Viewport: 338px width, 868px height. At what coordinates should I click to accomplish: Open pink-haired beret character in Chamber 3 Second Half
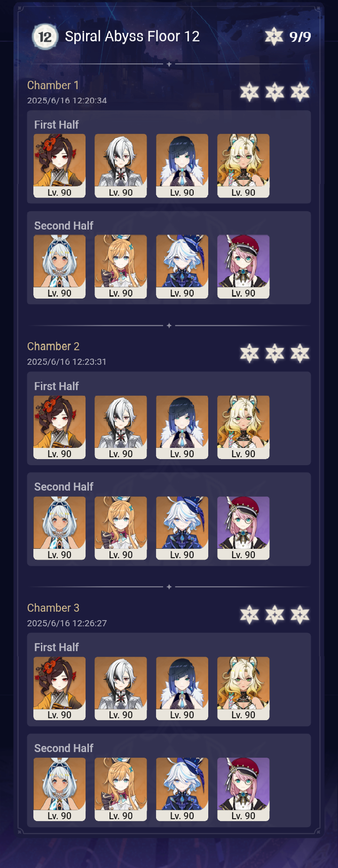244,789
